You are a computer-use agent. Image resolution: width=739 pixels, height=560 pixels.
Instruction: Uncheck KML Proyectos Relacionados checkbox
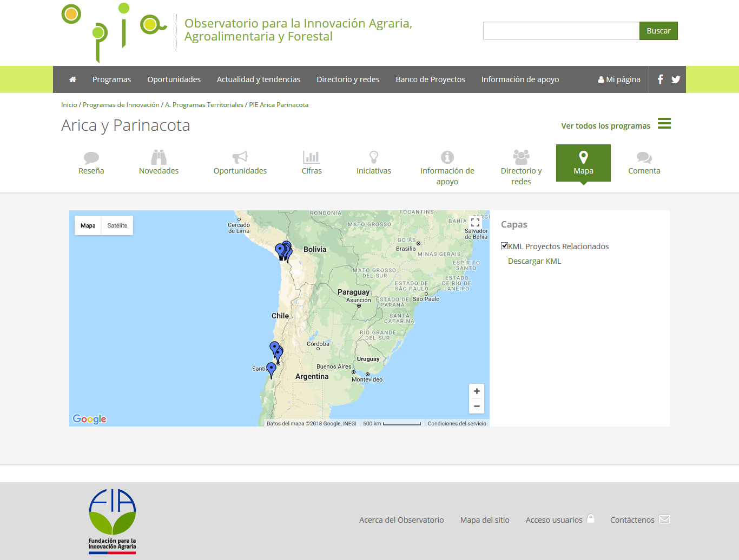point(504,246)
